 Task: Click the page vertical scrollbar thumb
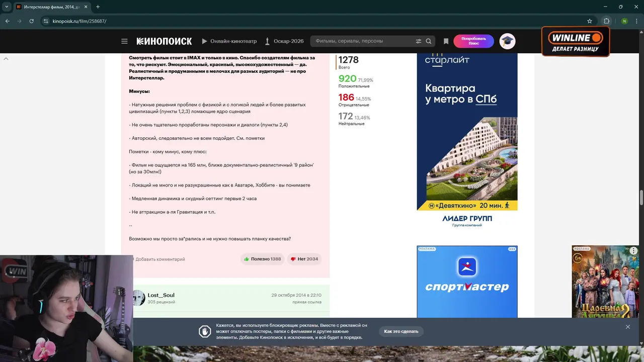pos(641,198)
